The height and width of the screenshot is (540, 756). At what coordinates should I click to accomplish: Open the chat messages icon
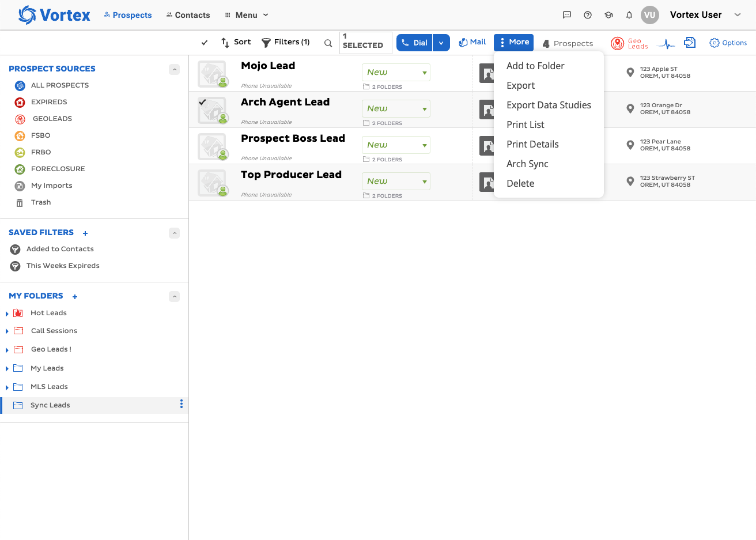[x=567, y=15]
